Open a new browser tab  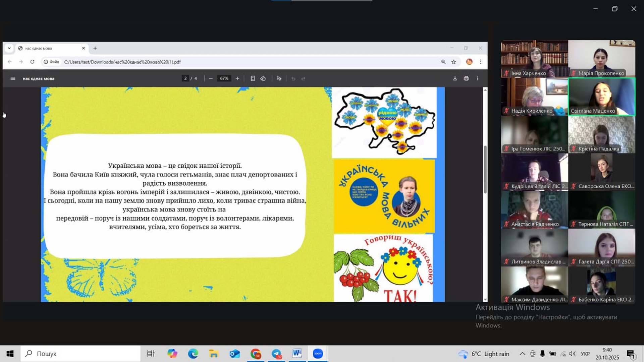(x=95, y=48)
